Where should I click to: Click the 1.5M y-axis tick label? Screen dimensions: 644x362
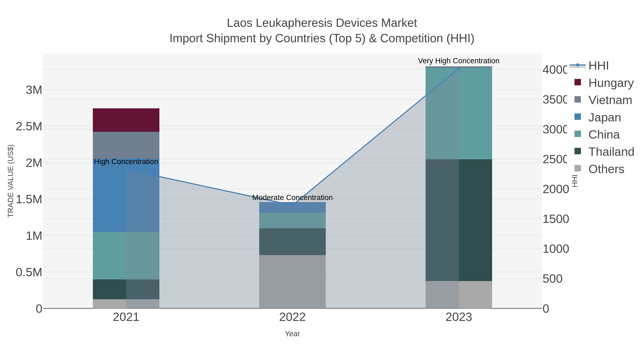click(29, 199)
